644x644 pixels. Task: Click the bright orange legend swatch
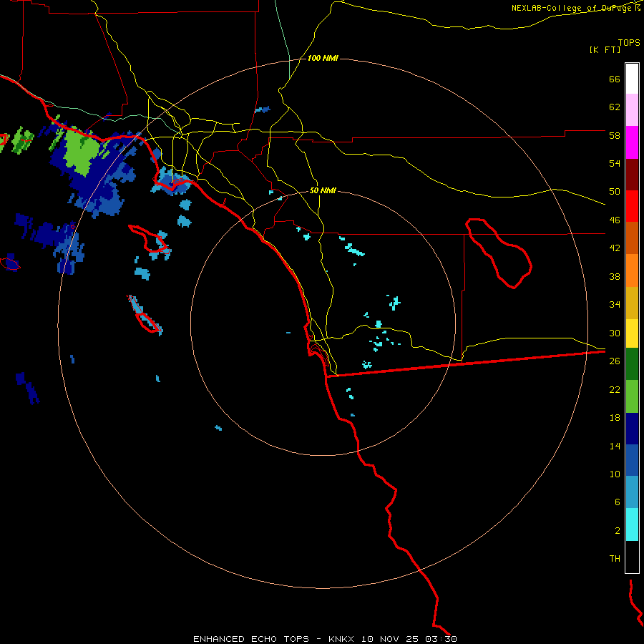[x=632, y=270]
